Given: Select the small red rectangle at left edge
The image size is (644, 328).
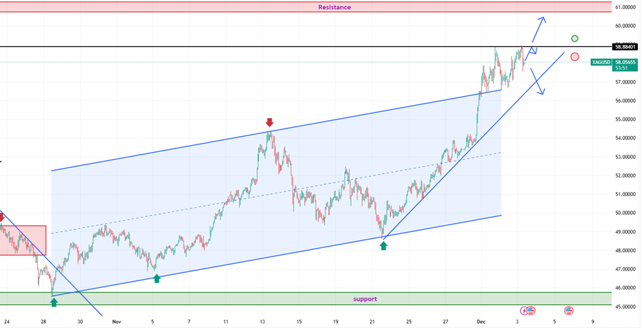Looking at the screenshot, I should 23,240.
